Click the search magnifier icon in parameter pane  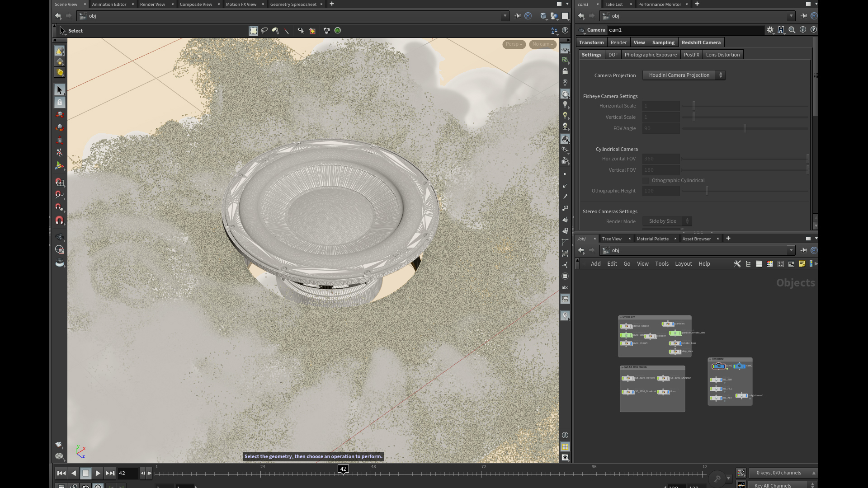792,30
